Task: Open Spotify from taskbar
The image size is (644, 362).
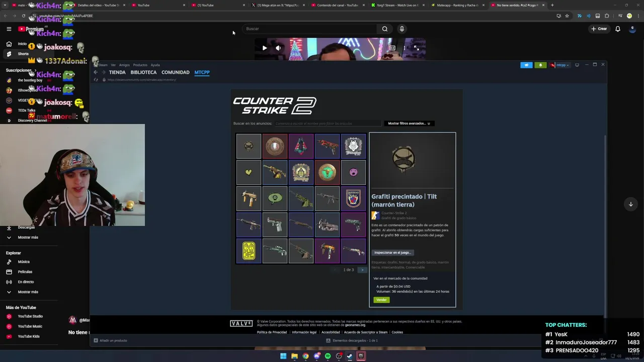Action: point(328,356)
